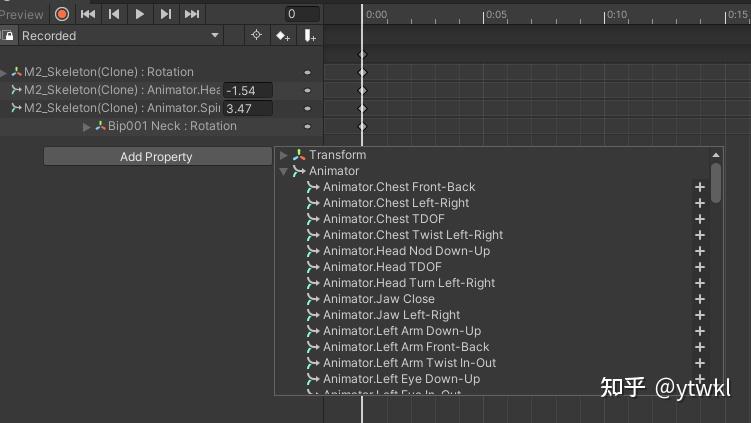Toggle Preview mode
Screen dimensions: 751x423
click(x=22, y=15)
